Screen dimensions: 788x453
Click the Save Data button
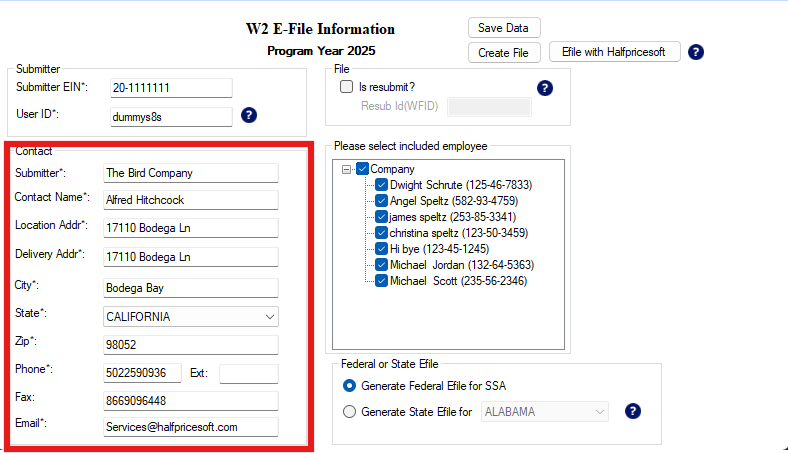coord(504,28)
